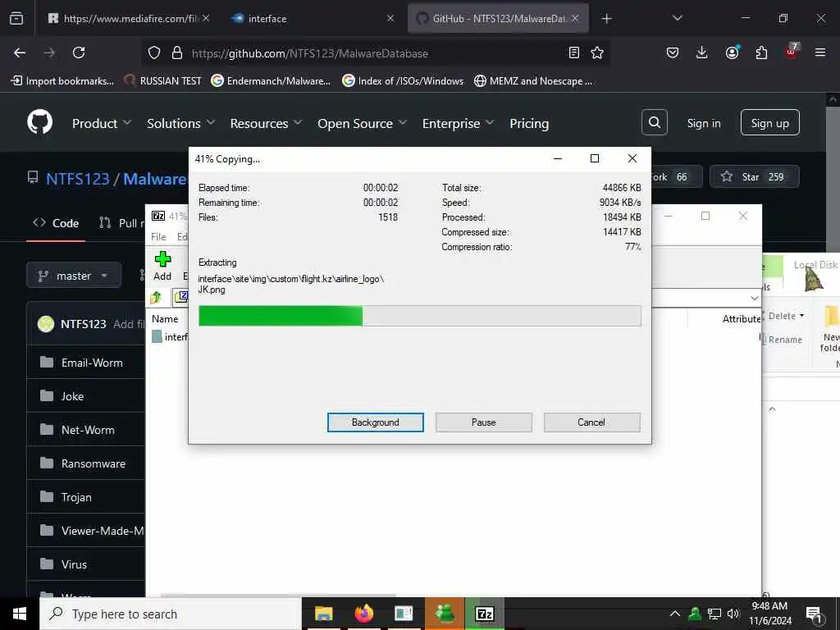The height and width of the screenshot is (630, 840).
Task: Open the GitHub logo home link
Action: 39,123
